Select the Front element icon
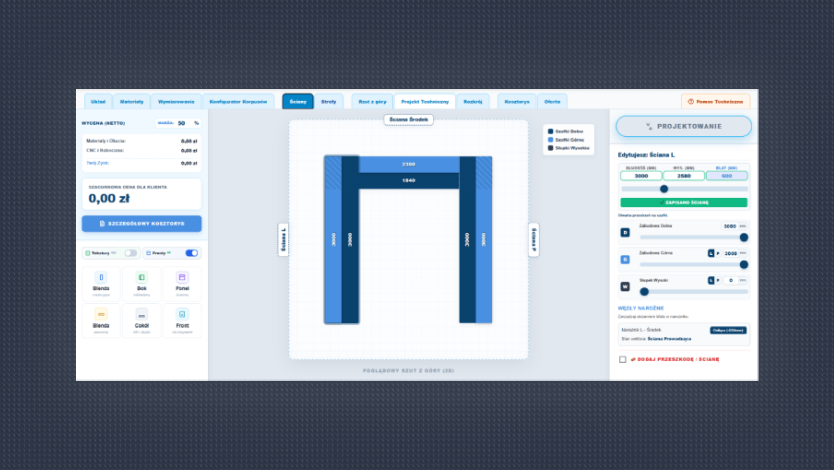Screen dimensions: 834x470 (182, 314)
